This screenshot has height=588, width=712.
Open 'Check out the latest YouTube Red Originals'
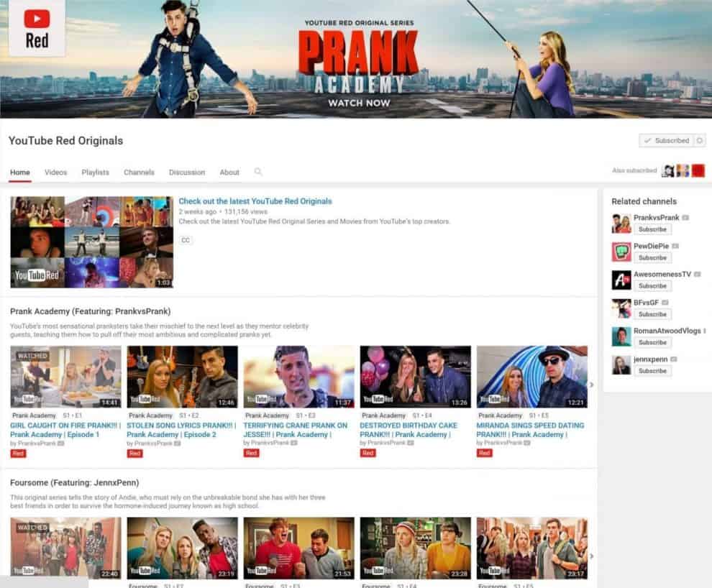tap(255, 201)
